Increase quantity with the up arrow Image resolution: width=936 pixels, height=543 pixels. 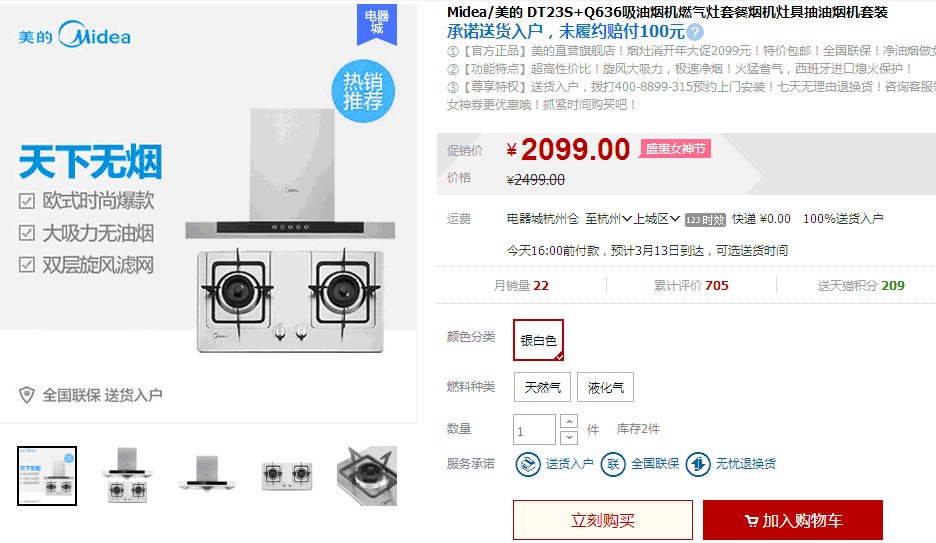coord(569,422)
